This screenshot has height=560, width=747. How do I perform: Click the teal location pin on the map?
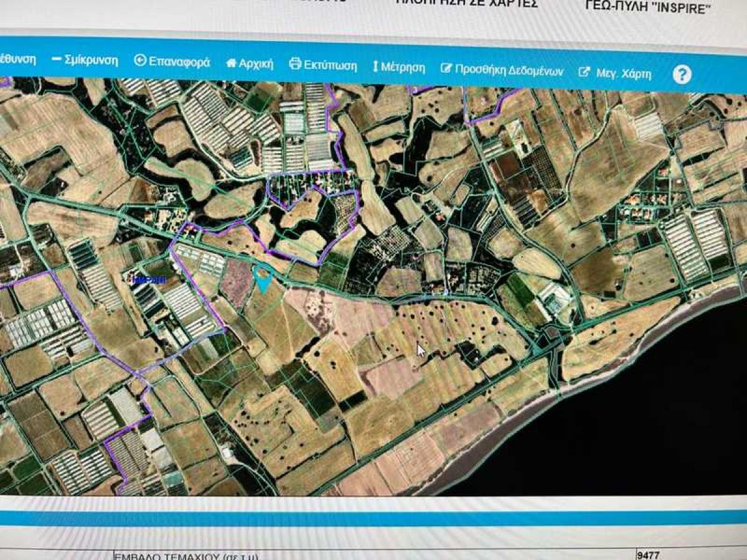[264, 278]
